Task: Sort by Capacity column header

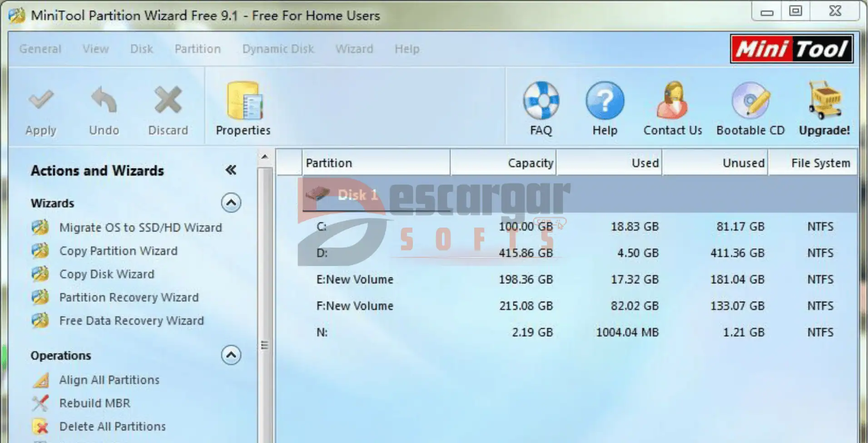Action: 503,163
